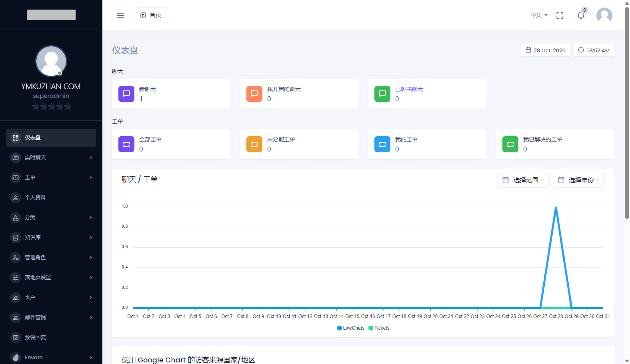Image resolution: width=630 pixels, height=364 pixels.
Task: Expand the 管理角色 sidebar menu
Action: [x=51, y=258]
